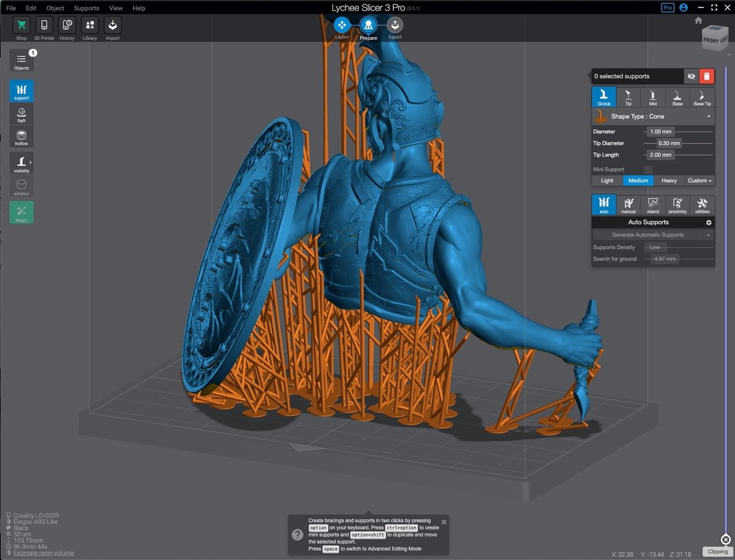The image size is (735, 560).
Task: Expand the Shape Type Cone dropdown
Action: pos(653,116)
